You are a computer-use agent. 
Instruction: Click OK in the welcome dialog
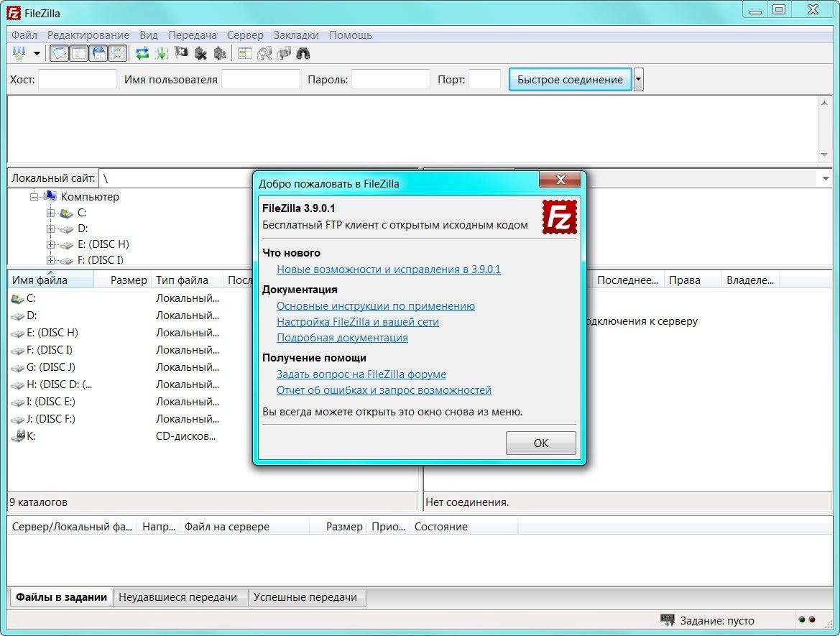pyautogui.click(x=540, y=443)
